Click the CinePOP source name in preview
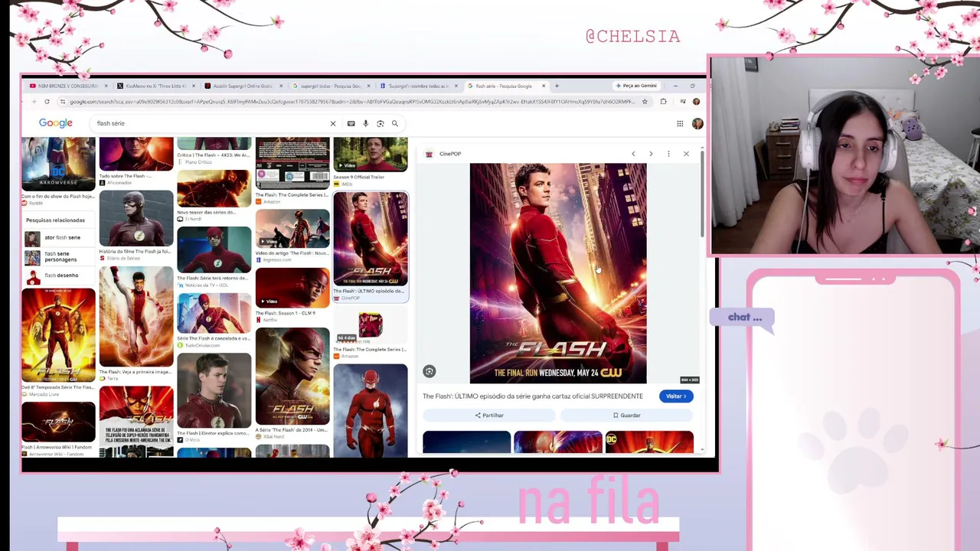This screenshot has width=980, height=551. click(450, 154)
